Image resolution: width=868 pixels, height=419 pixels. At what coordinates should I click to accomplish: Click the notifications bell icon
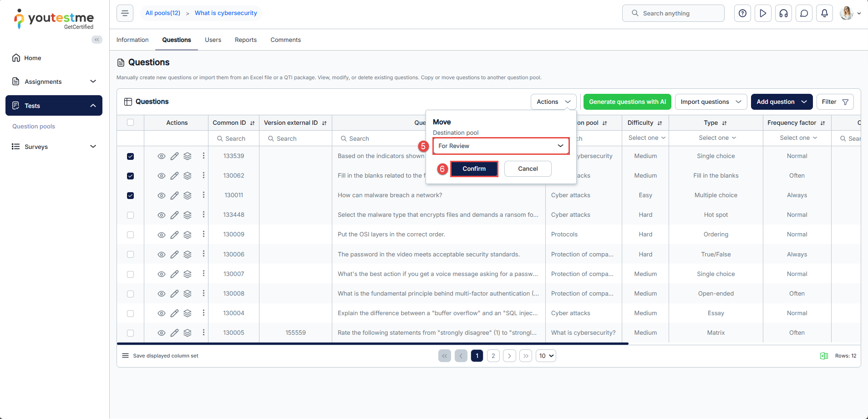pyautogui.click(x=824, y=13)
